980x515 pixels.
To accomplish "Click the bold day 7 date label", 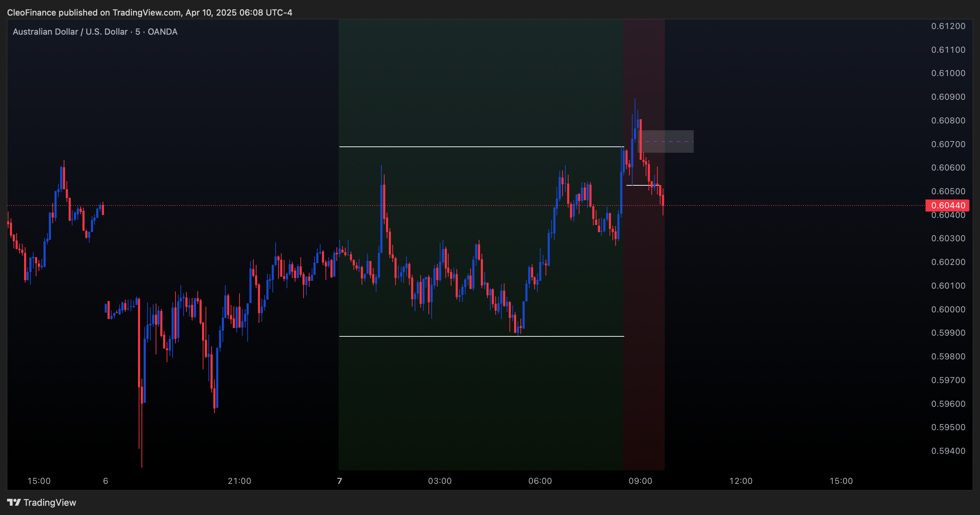I will pos(340,481).
